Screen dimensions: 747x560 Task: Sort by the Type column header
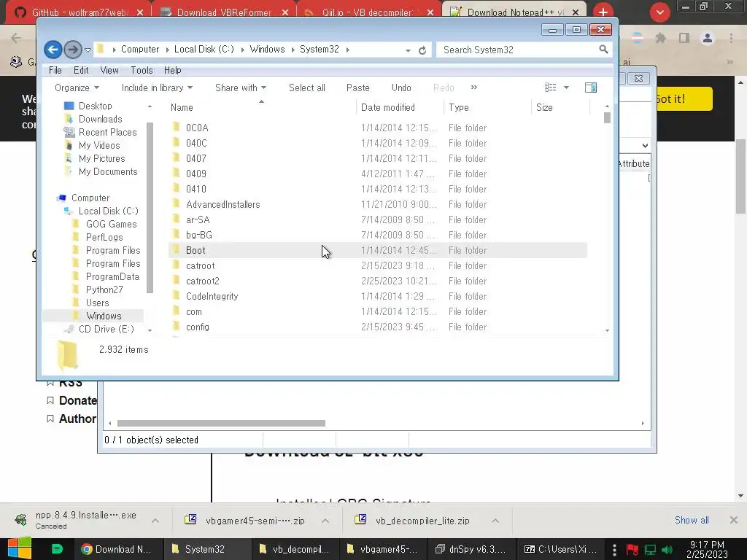(x=487, y=107)
